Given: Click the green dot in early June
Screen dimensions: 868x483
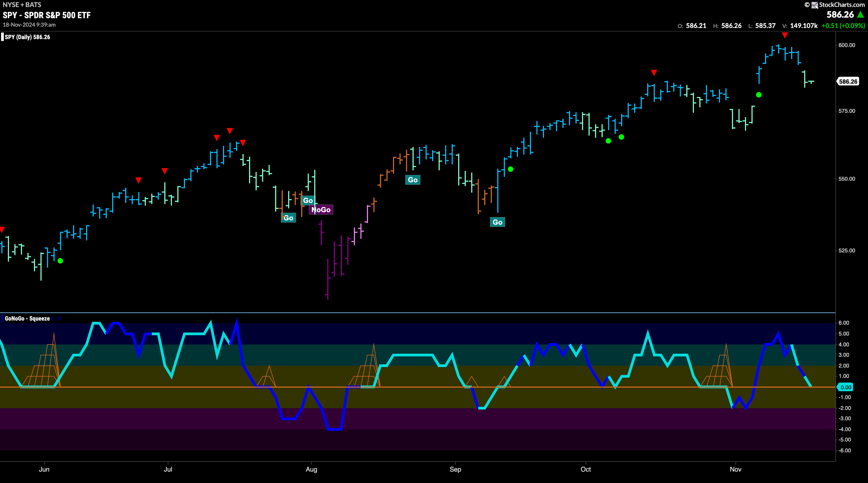Looking at the screenshot, I should [x=60, y=261].
